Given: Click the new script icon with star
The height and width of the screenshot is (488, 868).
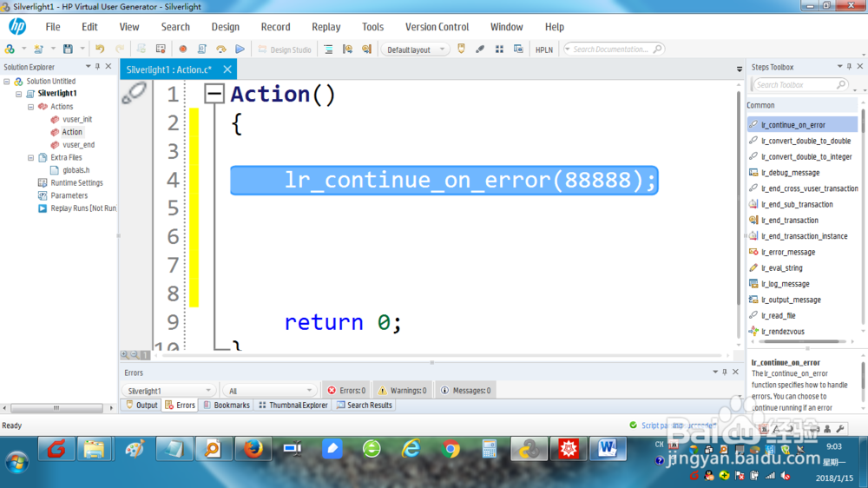Looking at the screenshot, I should (39, 49).
